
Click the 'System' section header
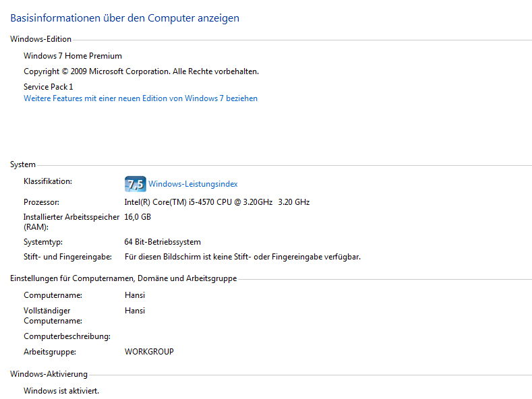(x=23, y=164)
